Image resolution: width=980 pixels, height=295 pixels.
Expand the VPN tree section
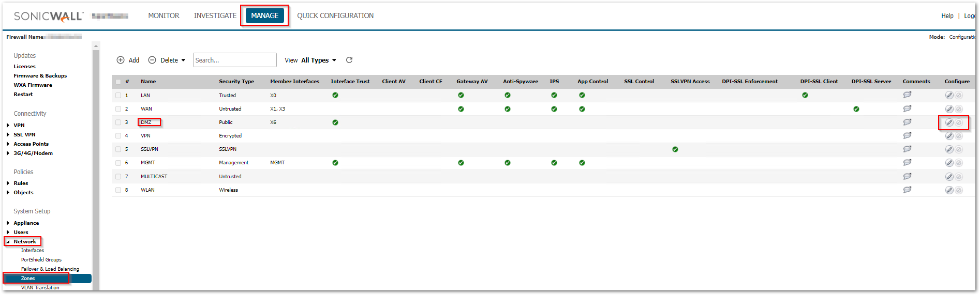(8, 126)
